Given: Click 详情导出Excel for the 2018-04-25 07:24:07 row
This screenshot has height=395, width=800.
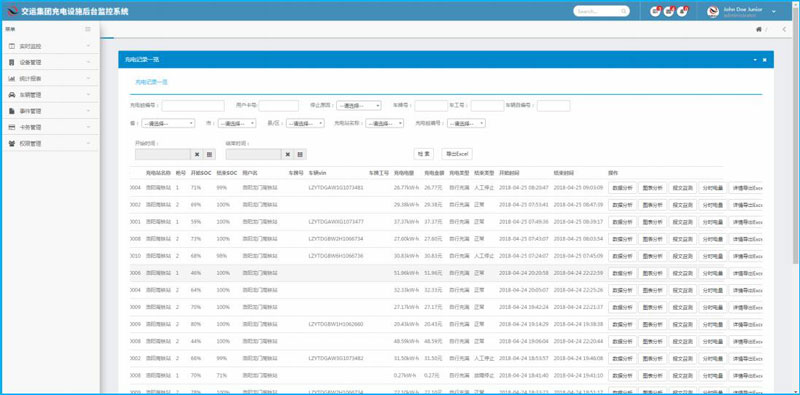Looking at the screenshot, I should click(x=746, y=256).
